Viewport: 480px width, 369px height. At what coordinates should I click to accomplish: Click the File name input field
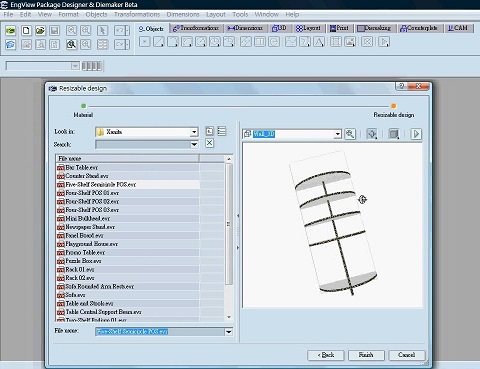click(160, 332)
